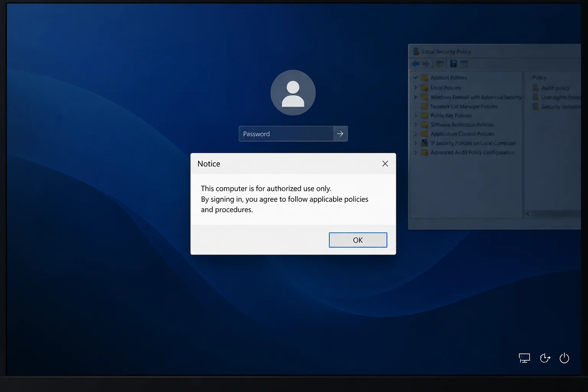Expand Advanced Audit Policy Configuration node

(x=415, y=152)
